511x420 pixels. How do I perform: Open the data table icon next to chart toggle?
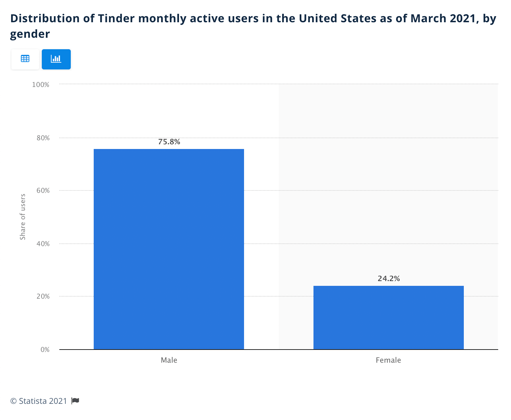tap(25, 59)
